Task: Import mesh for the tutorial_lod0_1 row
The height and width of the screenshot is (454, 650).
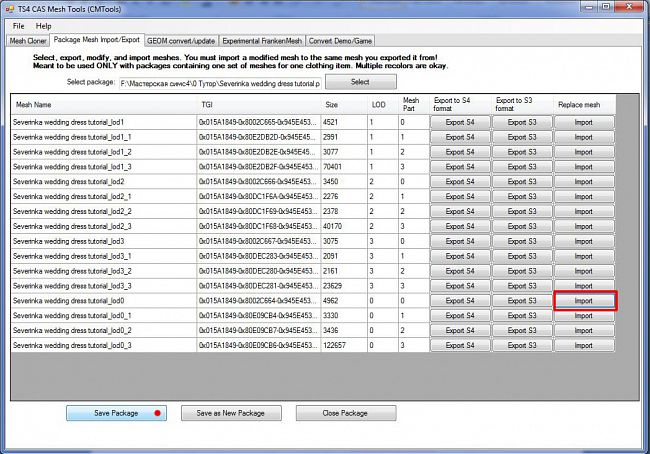Action: pyautogui.click(x=584, y=316)
